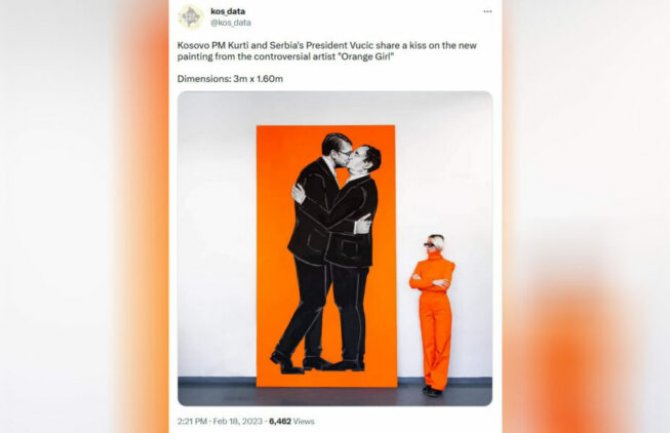Image resolution: width=670 pixels, height=433 pixels.
Task: Click the white wall left of painting
Action: (217, 235)
